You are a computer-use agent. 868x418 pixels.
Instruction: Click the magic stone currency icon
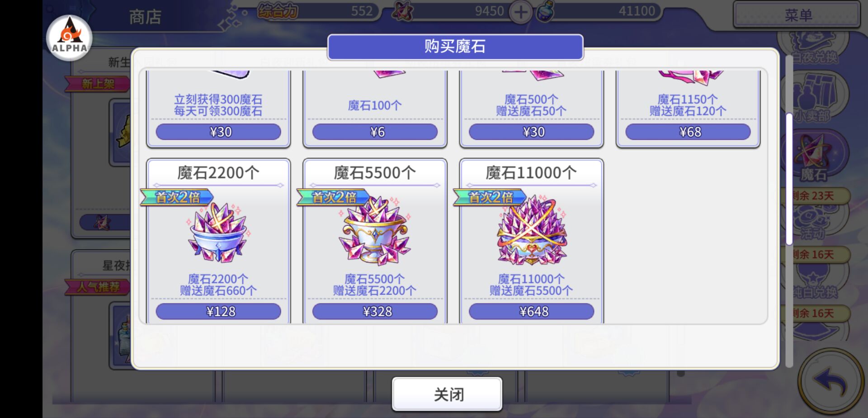pyautogui.click(x=402, y=11)
